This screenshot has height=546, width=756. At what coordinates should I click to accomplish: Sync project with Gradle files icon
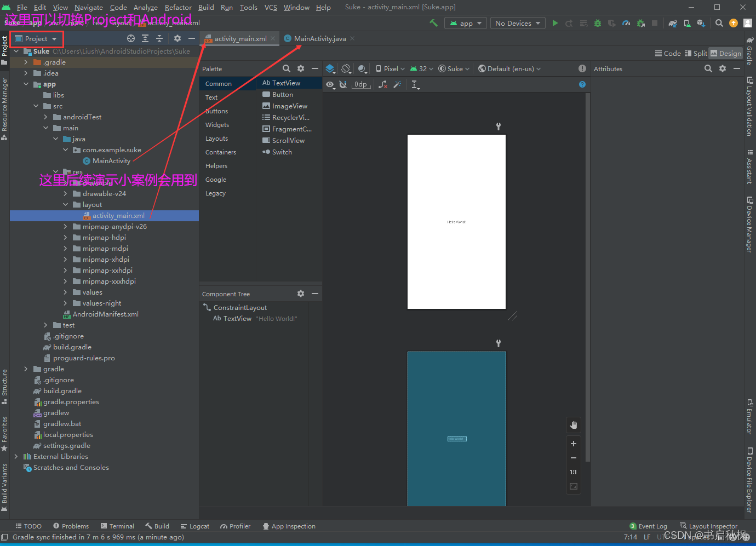(673, 23)
